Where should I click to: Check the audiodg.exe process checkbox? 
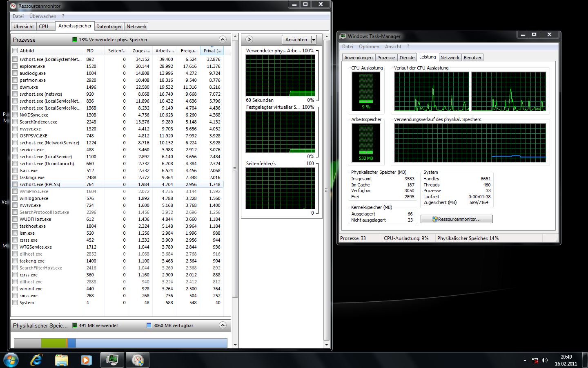[15, 73]
